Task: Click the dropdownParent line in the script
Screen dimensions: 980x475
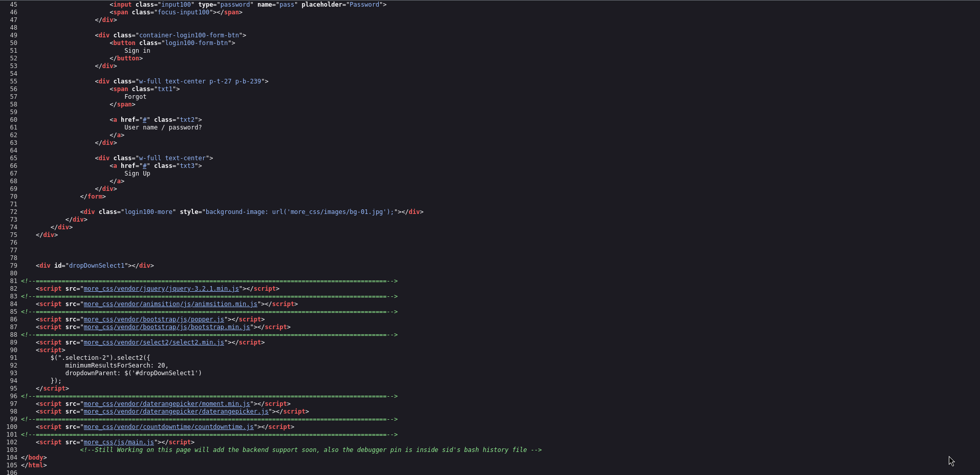Action: pyautogui.click(x=134, y=373)
